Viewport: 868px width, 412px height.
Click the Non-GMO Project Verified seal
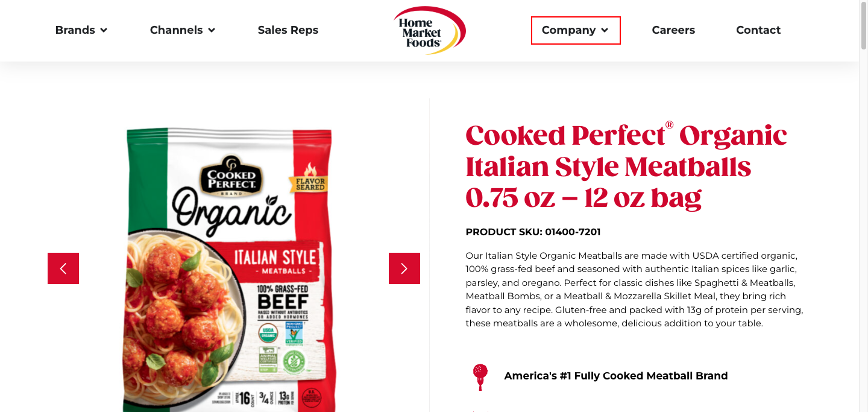coord(295,332)
